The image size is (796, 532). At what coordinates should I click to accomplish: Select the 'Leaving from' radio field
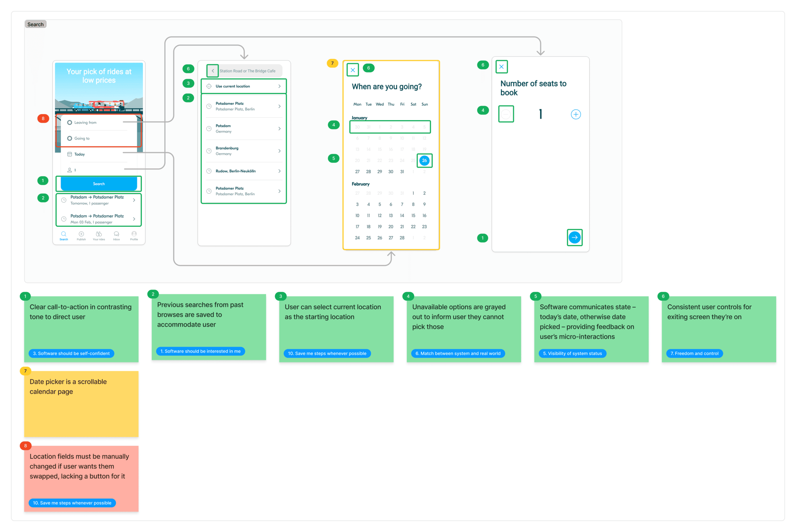pyautogui.click(x=70, y=122)
